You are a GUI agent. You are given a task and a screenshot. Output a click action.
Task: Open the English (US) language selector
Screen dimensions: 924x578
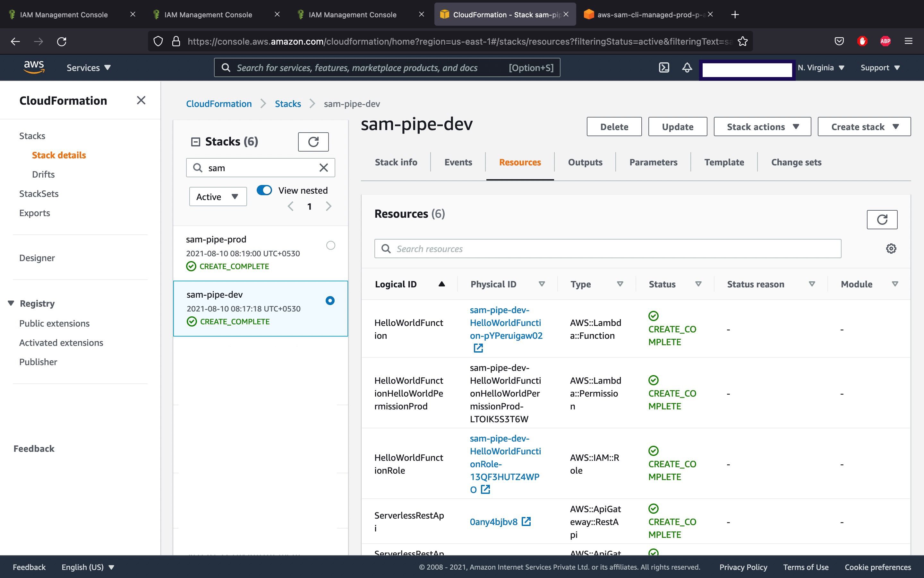pos(88,567)
